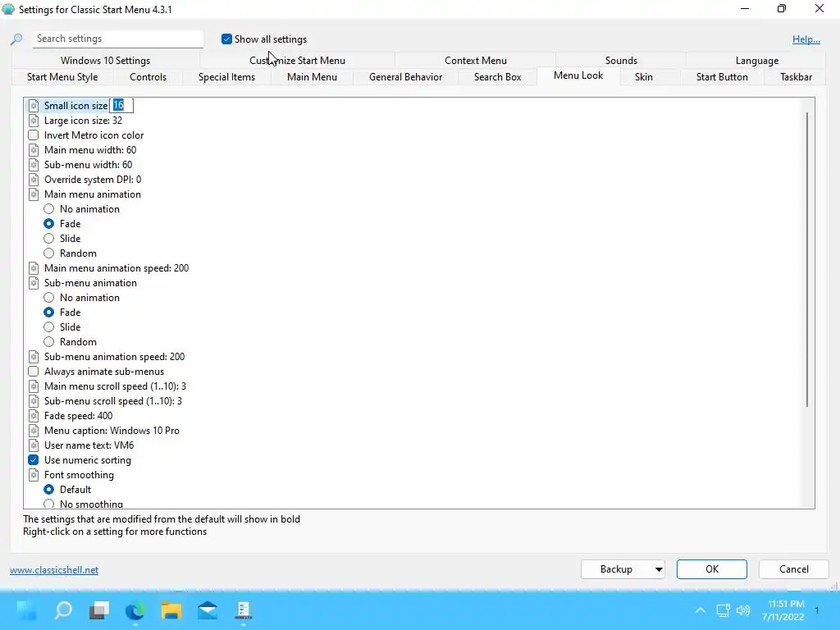Open File Explorer from taskbar

[171, 610]
